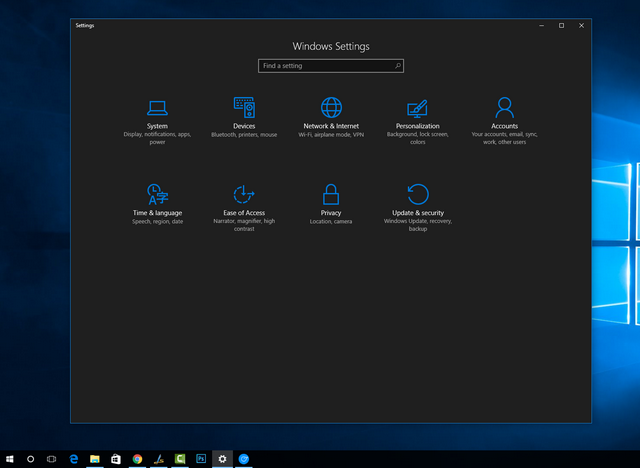640x468 pixels.
Task: Open the Windows Start menu
Action: [10, 459]
